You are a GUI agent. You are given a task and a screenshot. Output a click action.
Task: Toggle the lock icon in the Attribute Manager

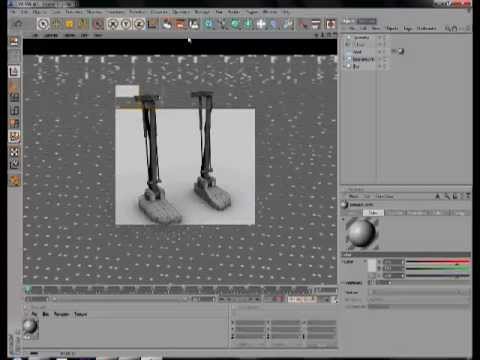[x=456, y=196]
